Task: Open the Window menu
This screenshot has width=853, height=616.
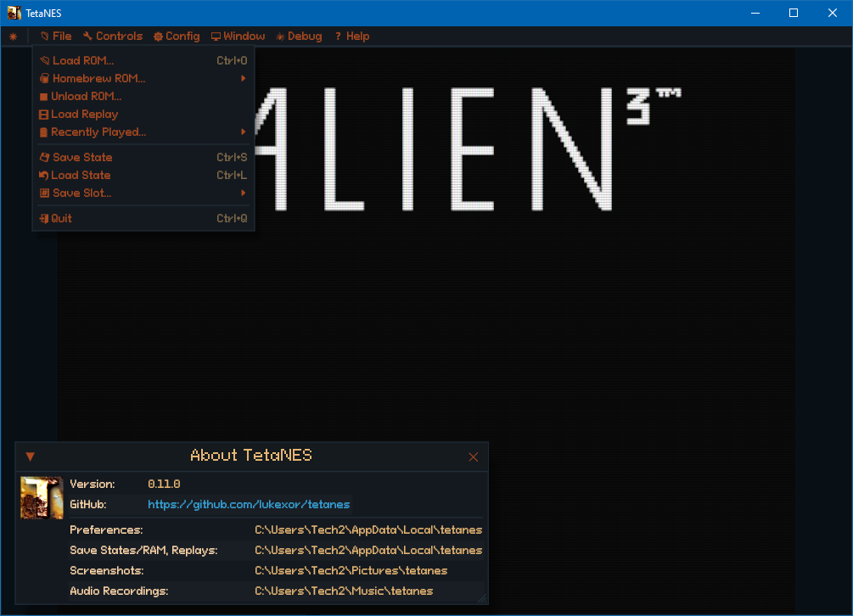Action: pyautogui.click(x=239, y=36)
